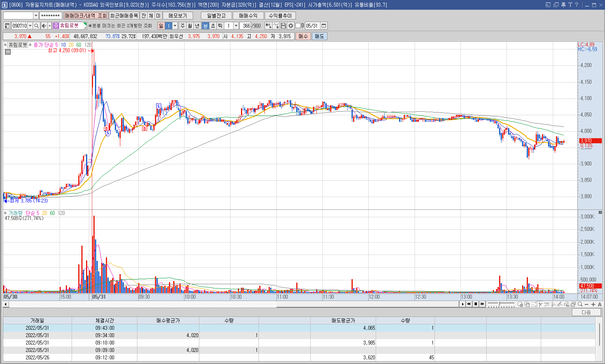The image size is (605, 364).
Task: Select the trade row with time 09:43:00
Action: pos(299,328)
